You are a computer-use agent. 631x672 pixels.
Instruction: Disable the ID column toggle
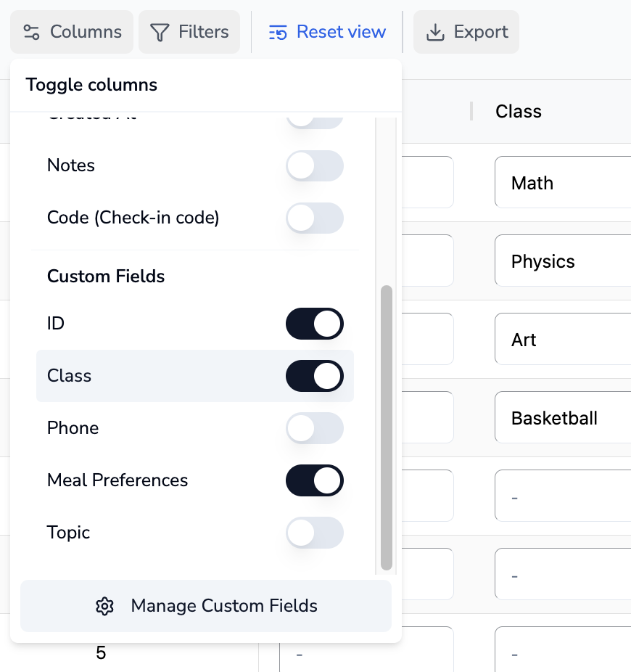click(x=314, y=324)
